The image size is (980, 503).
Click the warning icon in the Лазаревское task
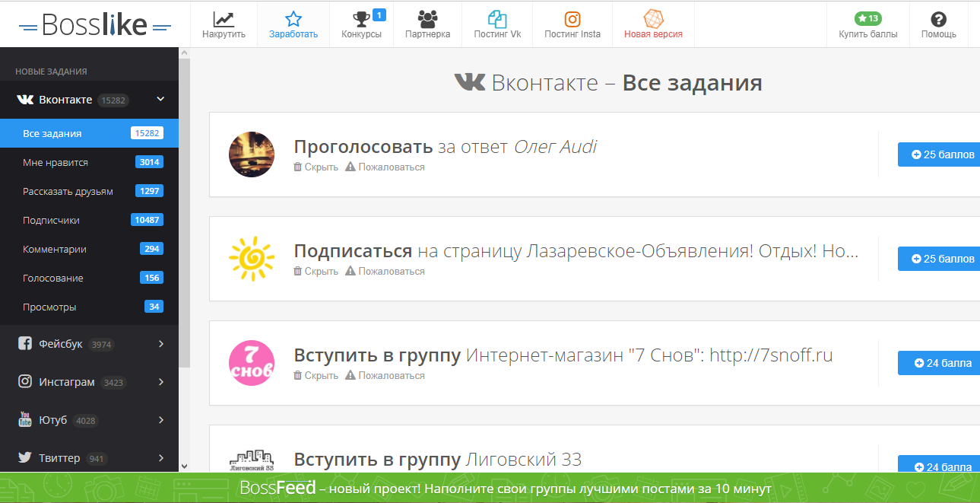[x=350, y=271]
